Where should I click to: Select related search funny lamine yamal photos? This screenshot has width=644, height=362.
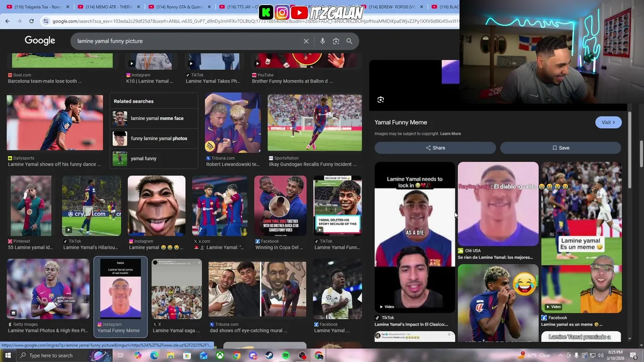153,138
